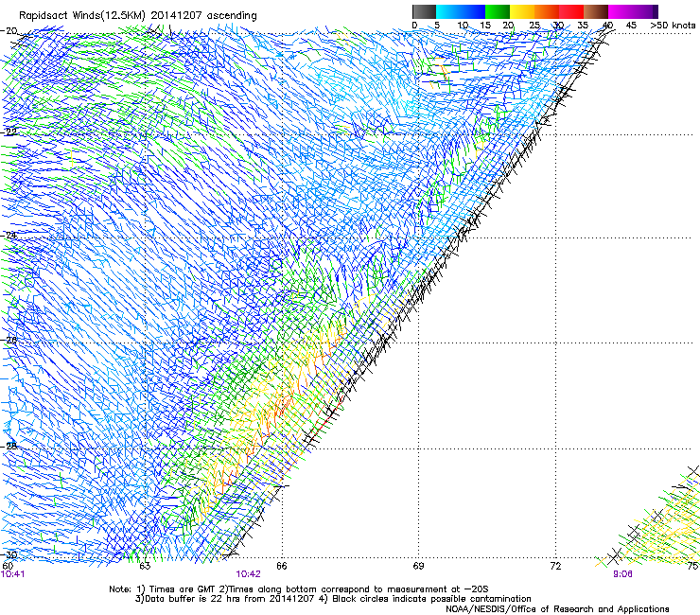Screen dimensions: 700x615
Task: Click the "NOAA/NESDIS/Office of Research and Applications" credit
Action: [x=557, y=609]
